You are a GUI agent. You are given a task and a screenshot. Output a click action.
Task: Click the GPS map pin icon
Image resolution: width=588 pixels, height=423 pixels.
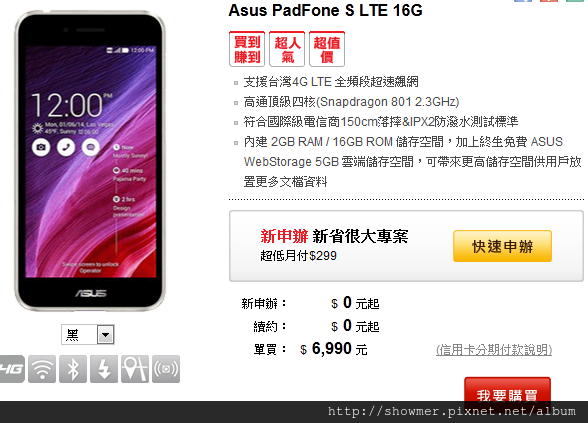click(x=135, y=369)
